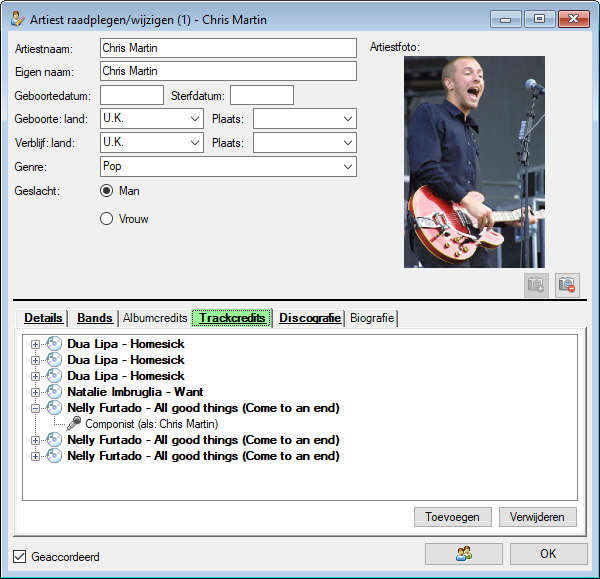
Task: Select the Man radio button
Action: (x=106, y=191)
